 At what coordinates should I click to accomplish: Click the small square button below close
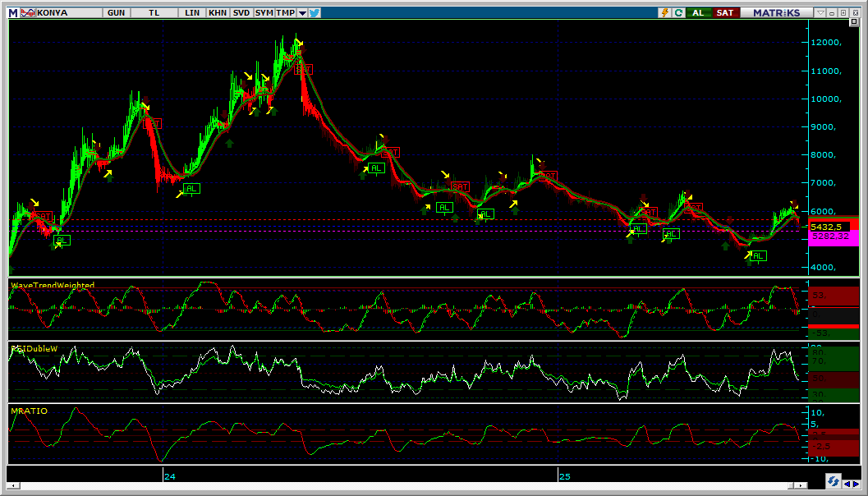coord(853,21)
